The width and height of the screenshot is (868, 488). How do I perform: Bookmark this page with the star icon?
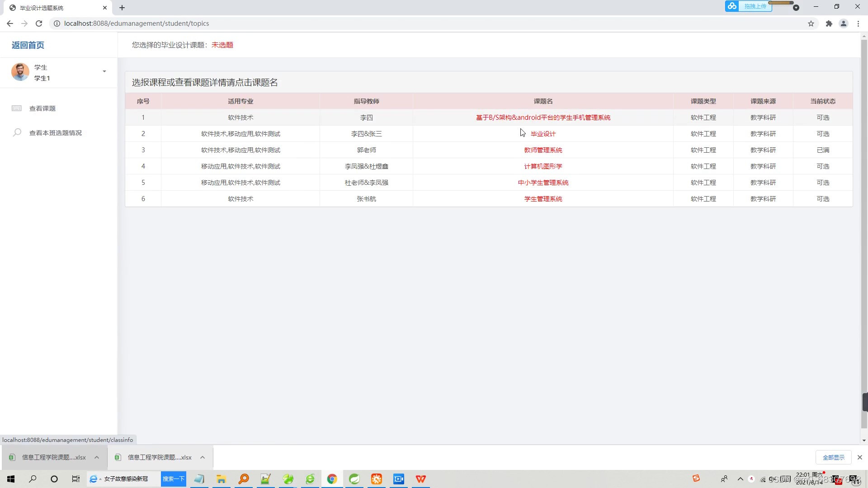(x=811, y=23)
